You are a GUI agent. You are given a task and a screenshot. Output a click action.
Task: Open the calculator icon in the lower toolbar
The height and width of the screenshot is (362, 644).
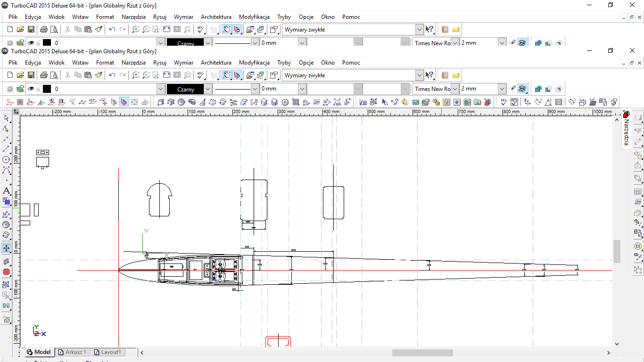[415, 102]
